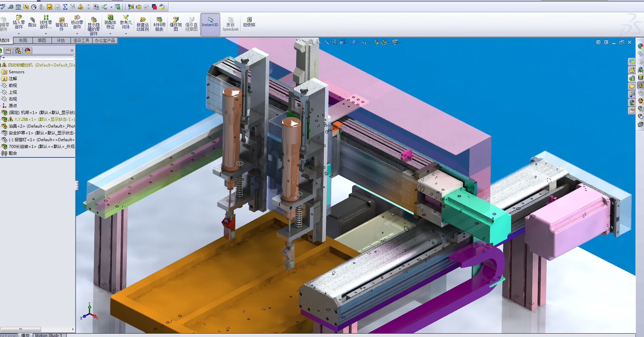The height and width of the screenshot is (337, 644).
Task: Open the Insert Components tool
Action: (19, 22)
